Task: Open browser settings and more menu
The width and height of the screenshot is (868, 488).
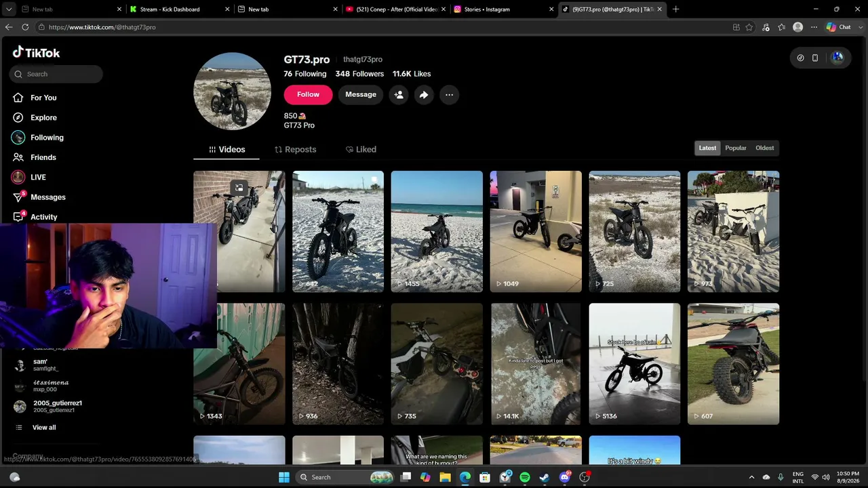Action: (814, 27)
